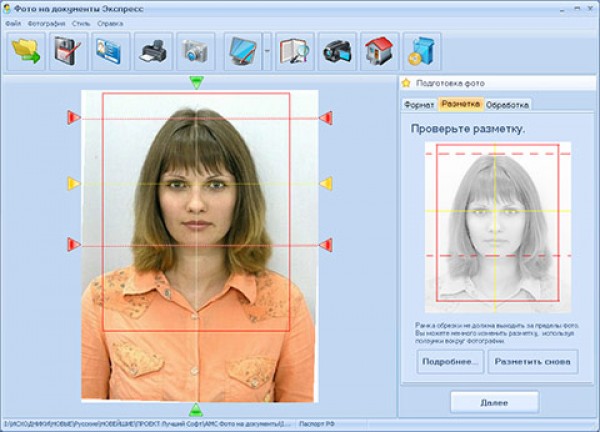Click the ID card layout icon
600x432 pixels.
point(111,50)
